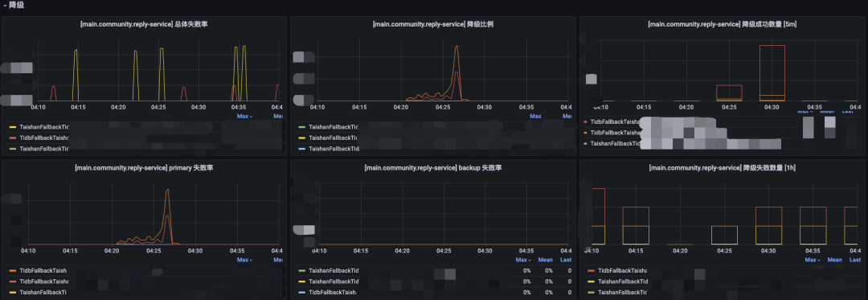The height and width of the screenshot is (300, 868).
Task: Click green legend color swatch in 降级比例 panel
Action: coord(301,127)
